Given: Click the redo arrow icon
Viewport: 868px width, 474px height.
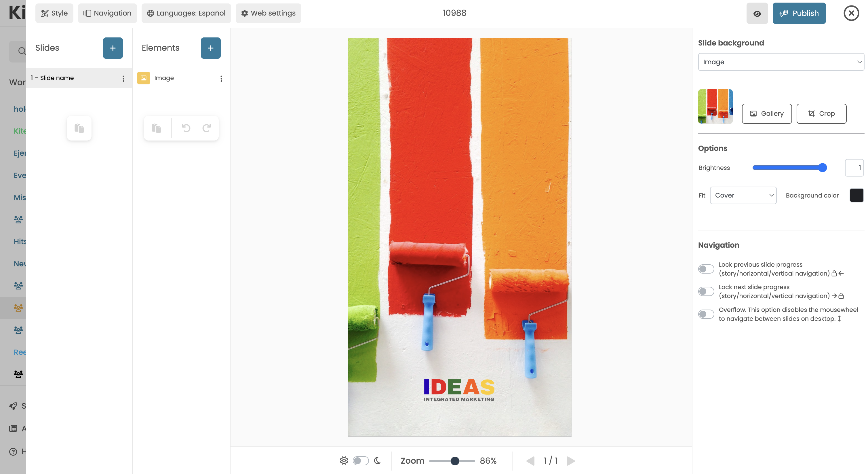Looking at the screenshot, I should tap(207, 128).
